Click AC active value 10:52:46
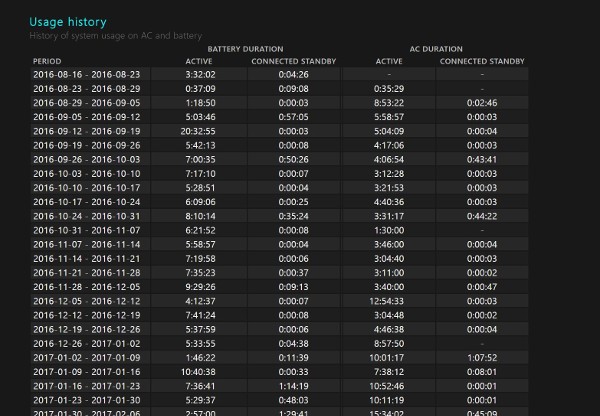 click(389, 384)
